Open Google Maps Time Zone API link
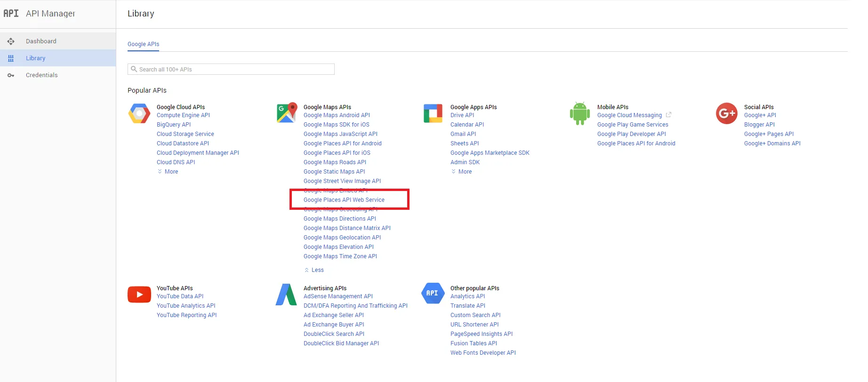868x382 pixels. [x=340, y=256]
